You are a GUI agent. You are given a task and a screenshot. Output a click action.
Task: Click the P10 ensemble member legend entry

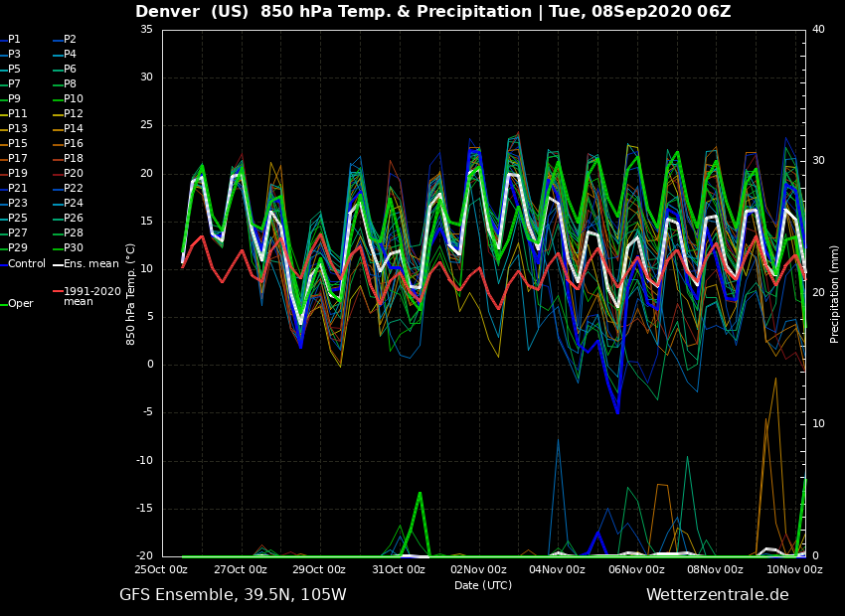pos(74,99)
